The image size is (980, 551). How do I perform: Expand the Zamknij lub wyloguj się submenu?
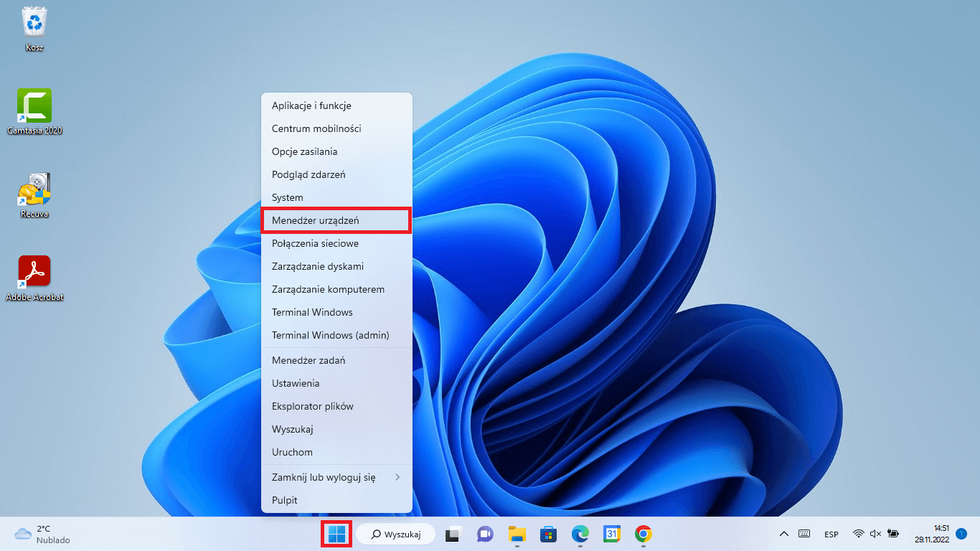point(336,477)
